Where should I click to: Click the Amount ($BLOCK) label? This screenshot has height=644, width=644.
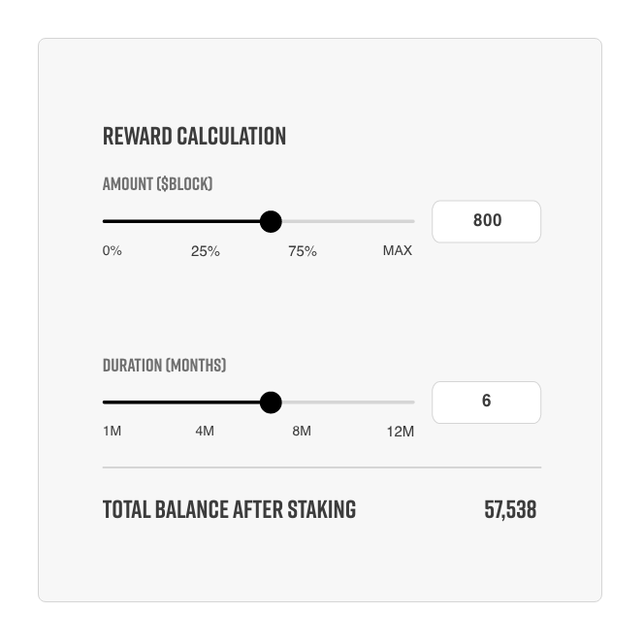pos(157,184)
